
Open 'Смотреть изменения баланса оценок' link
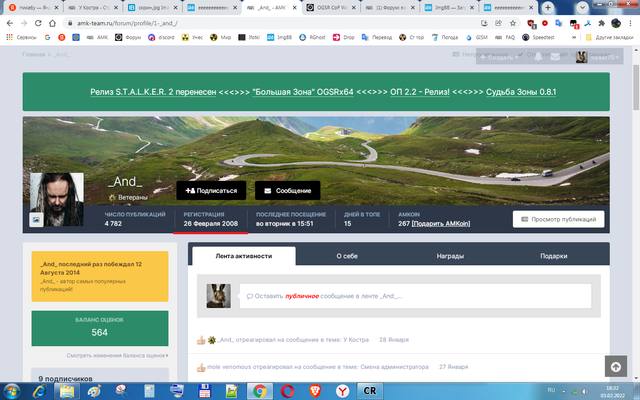pyautogui.click(x=117, y=356)
